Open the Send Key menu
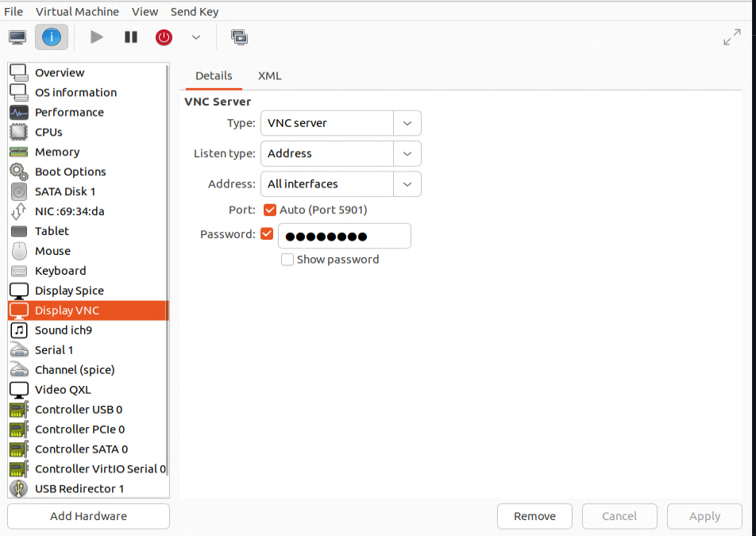The height and width of the screenshot is (536, 756). (x=194, y=11)
